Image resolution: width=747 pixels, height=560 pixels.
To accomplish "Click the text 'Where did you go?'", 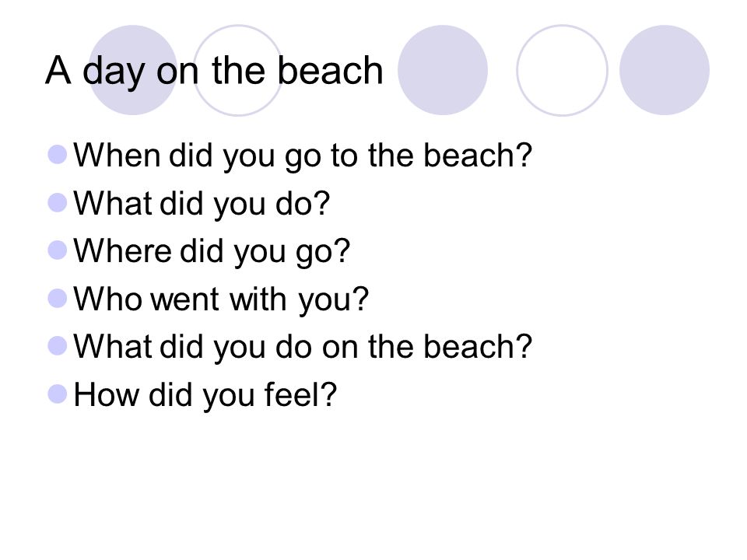I will 212,251.
